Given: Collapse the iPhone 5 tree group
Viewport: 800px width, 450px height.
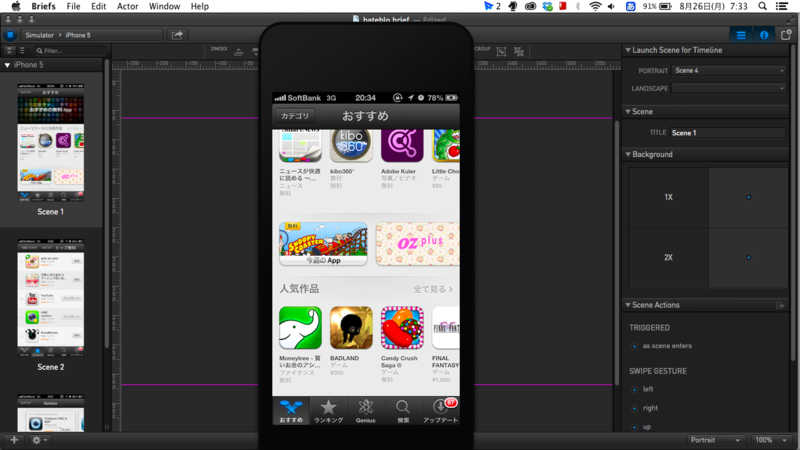Looking at the screenshot, I should [7, 65].
